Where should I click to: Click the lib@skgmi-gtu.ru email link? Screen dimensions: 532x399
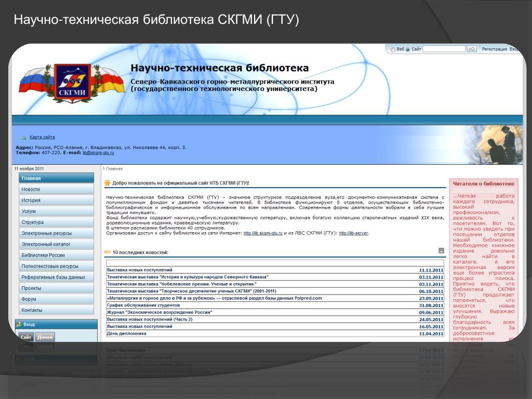[98, 153]
